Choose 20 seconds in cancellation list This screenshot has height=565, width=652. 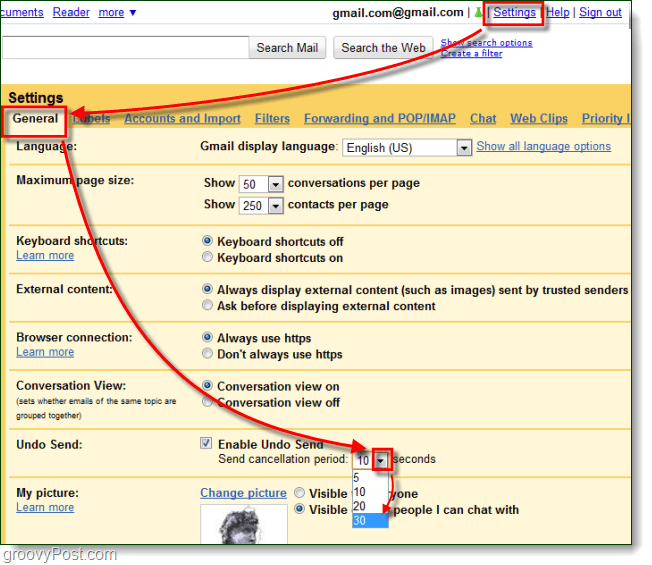click(370, 506)
